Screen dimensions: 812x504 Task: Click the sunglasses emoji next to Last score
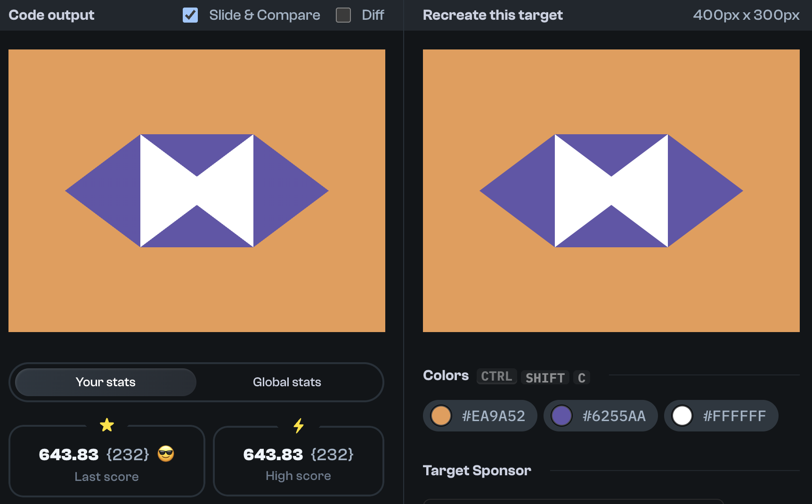click(x=166, y=454)
